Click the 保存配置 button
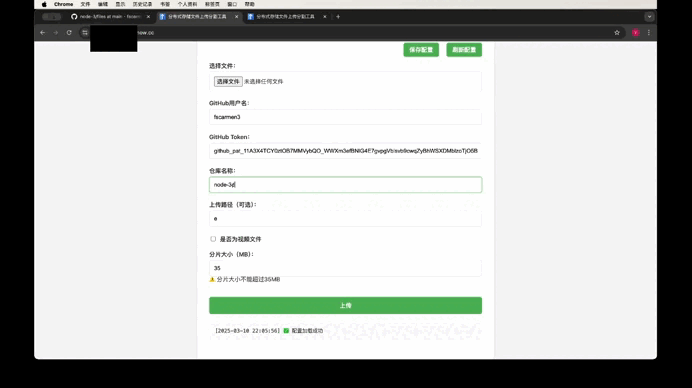The image size is (692, 388). 421,50
